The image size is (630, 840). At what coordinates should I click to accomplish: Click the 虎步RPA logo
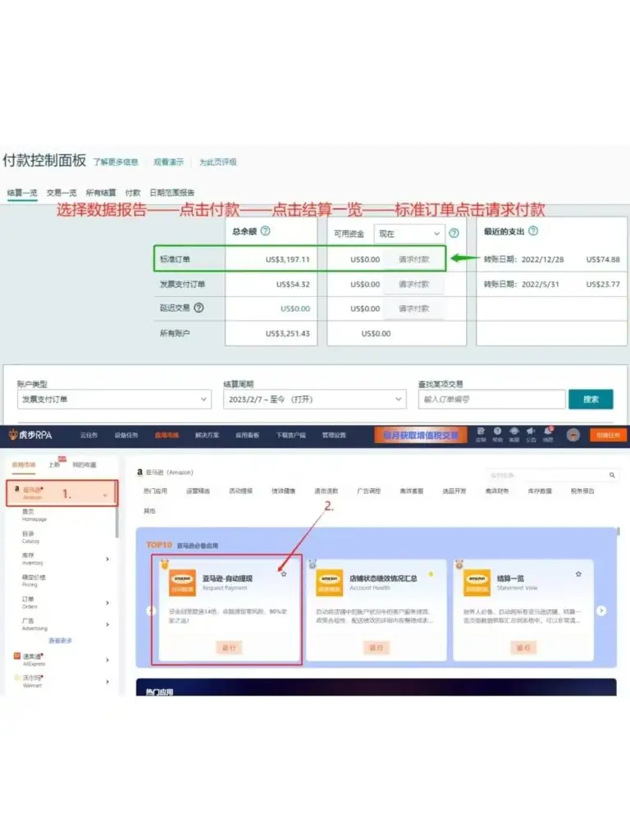[x=30, y=435]
